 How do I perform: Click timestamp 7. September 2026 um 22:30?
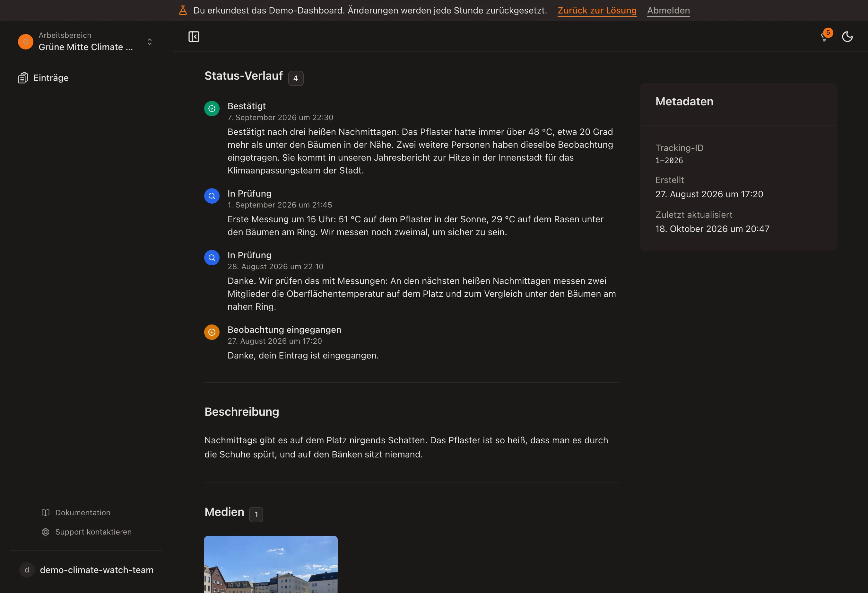pos(281,118)
